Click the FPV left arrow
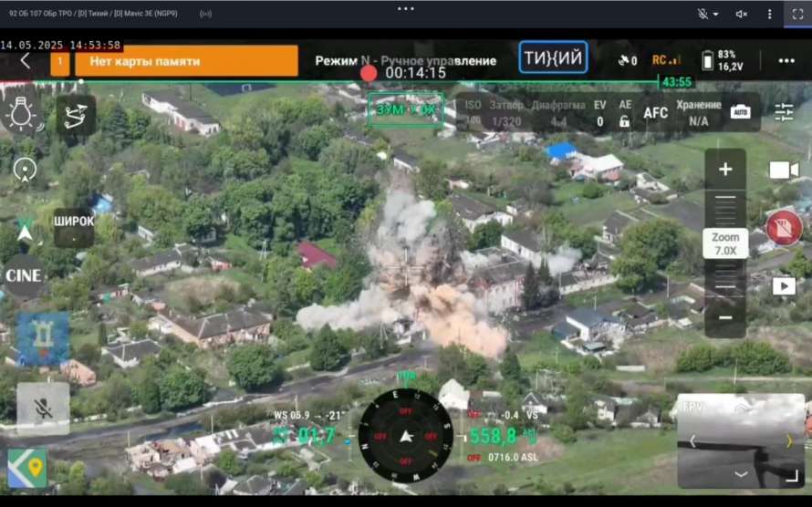Viewport: 812px width, 507px height. point(692,441)
